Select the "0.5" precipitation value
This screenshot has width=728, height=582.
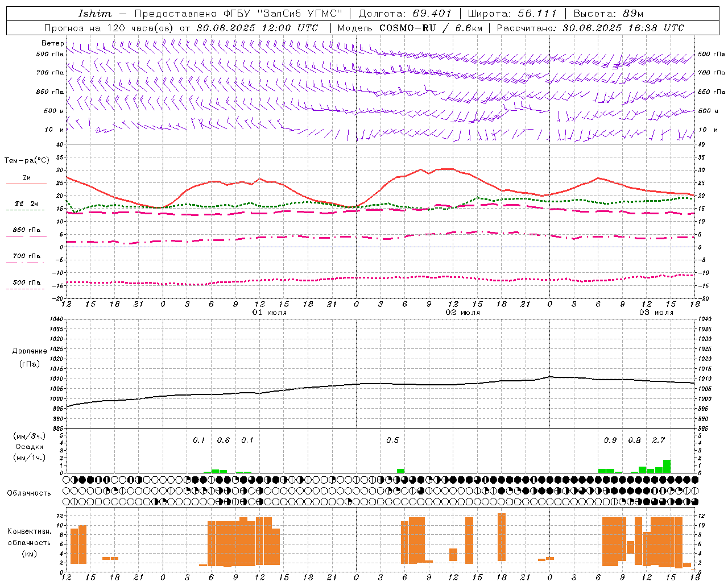pos(392,440)
